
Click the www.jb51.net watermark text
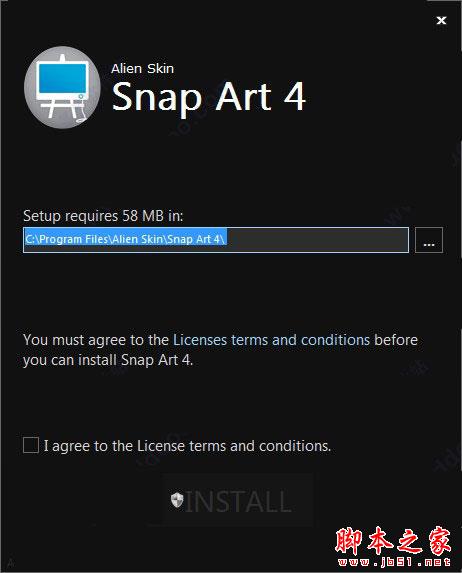pyautogui.click(x=394, y=562)
